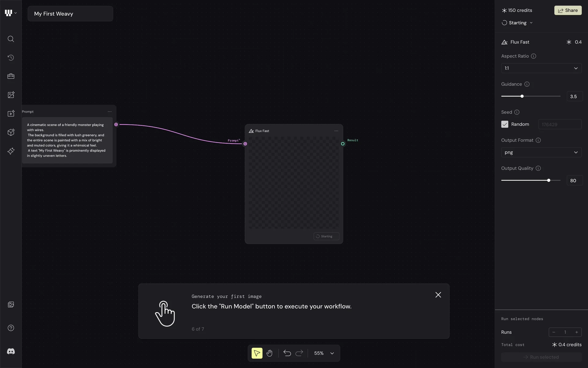Open the 3D cube sidebar icon
The height and width of the screenshot is (368, 588).
[x=11, y=132]
